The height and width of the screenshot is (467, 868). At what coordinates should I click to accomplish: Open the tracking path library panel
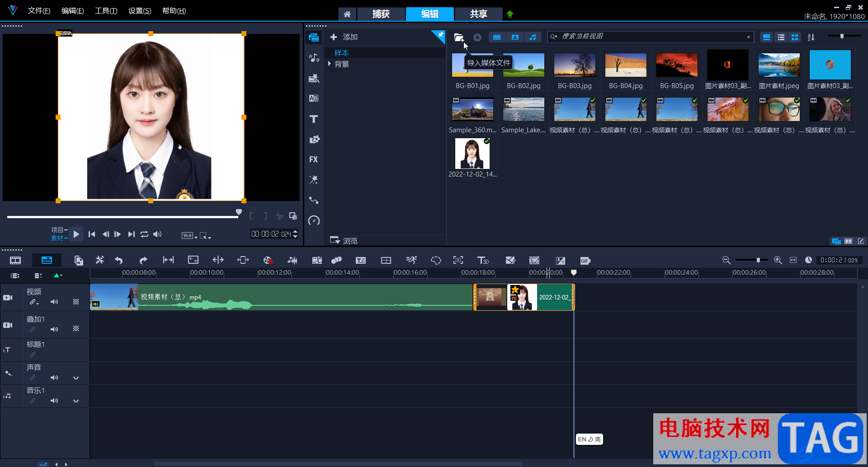tap(314, 200)
